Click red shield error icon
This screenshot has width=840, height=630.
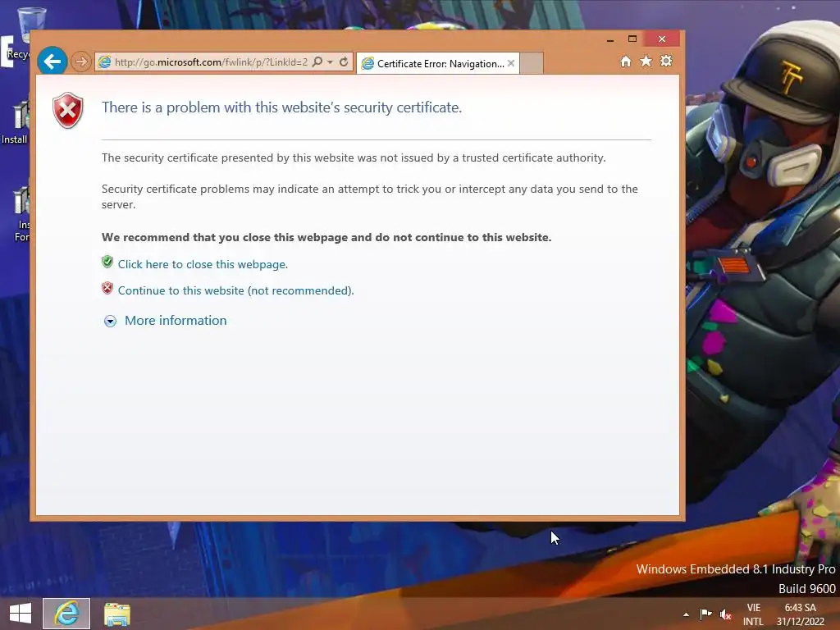[x=68, y=111]
